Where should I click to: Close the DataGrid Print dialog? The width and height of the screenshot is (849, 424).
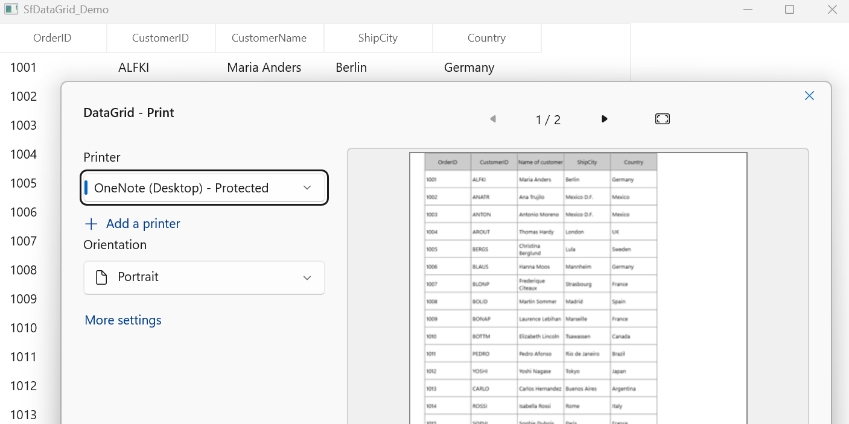pyautogui.click(x=809, y=95)
